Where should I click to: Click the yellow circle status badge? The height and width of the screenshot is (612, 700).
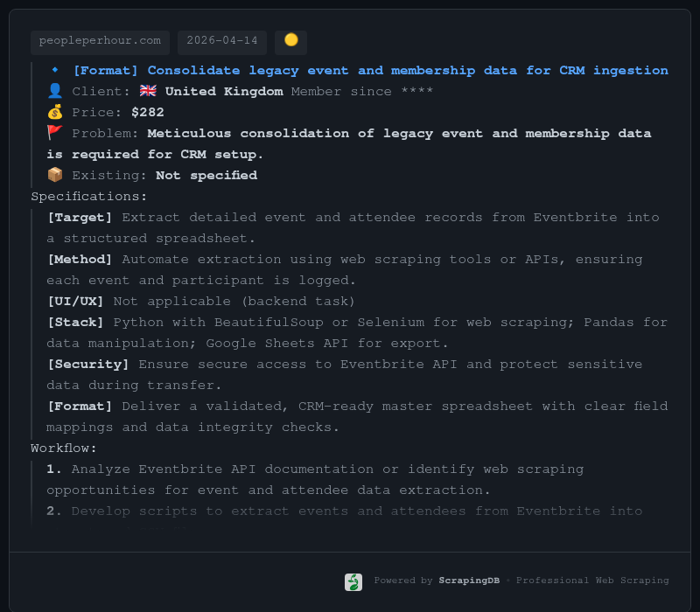pyautogui.click(x=290, y=41)
